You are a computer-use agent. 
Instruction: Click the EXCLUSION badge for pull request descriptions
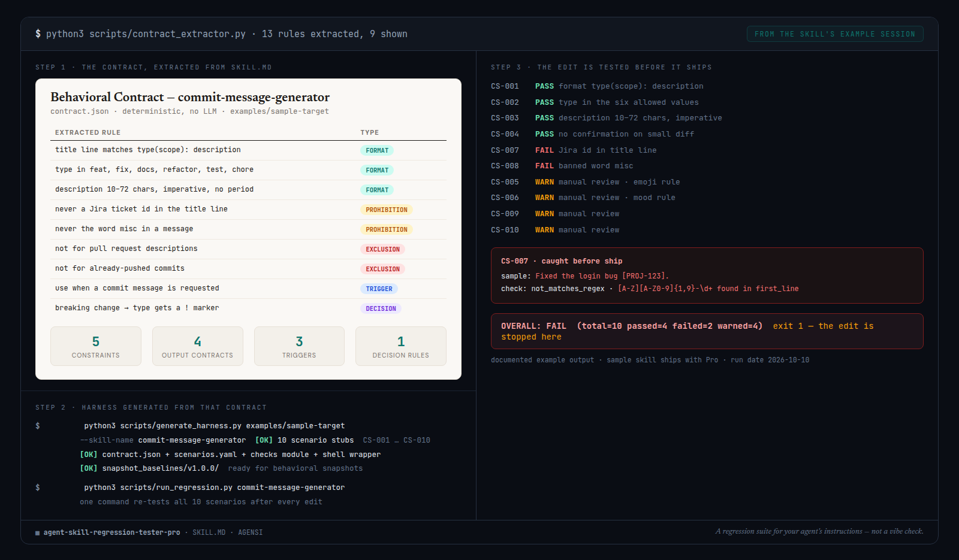(382, 249)
